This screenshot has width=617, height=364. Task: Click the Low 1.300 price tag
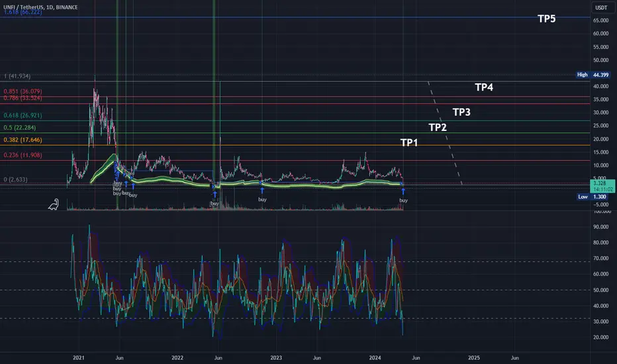[x=593, y=197]
